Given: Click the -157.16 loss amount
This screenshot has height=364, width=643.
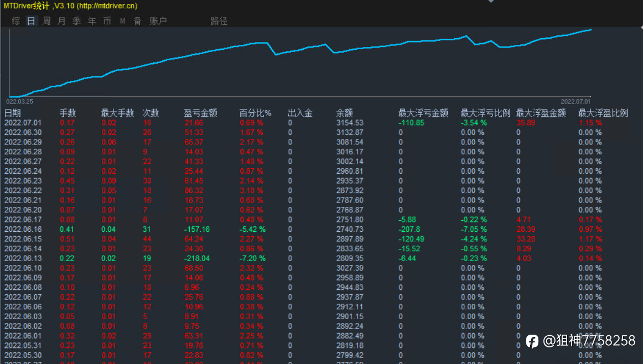Looking at the screenshot, I should (x=197, y=229).
